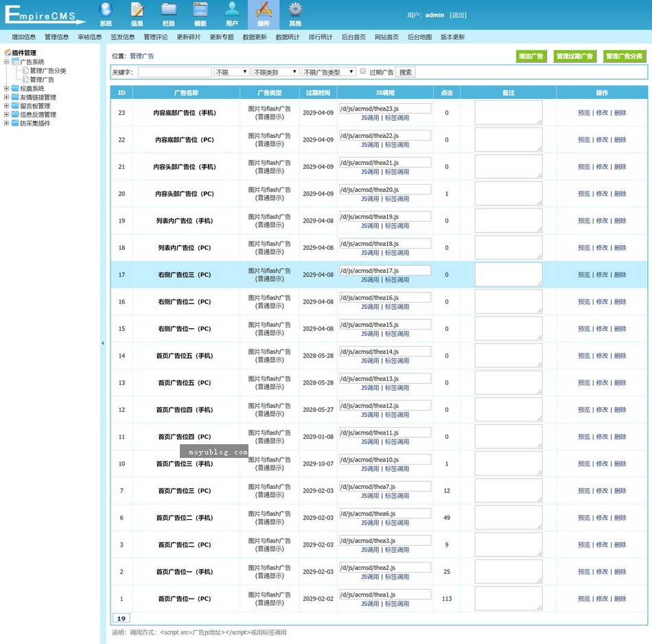The image size is (652, 644).
Task: Click the JS path field for thea14.js
Action: [x=385, y=352]
